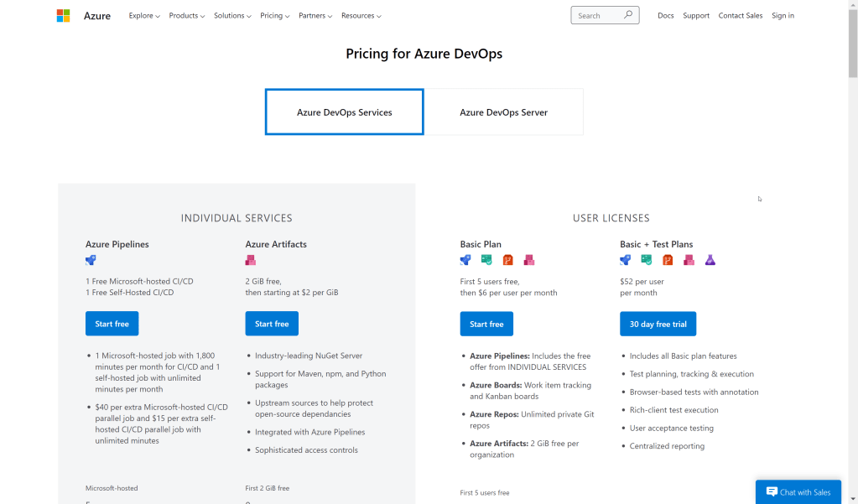Expand the Explore dropdown menu

144,16
